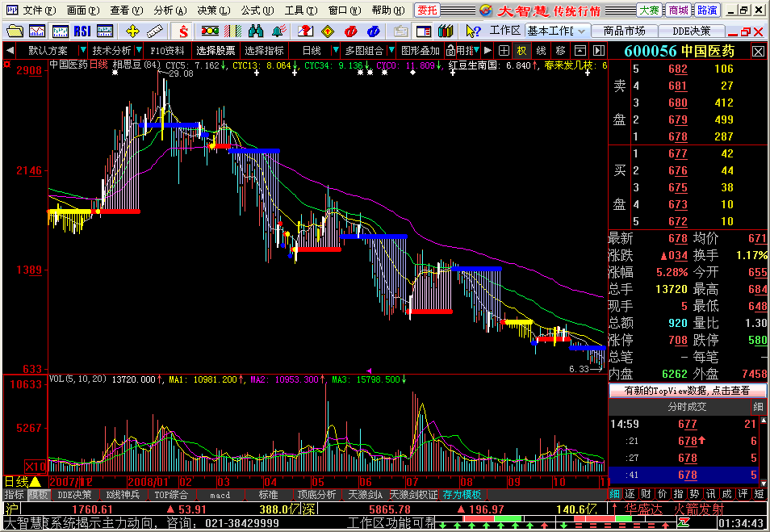Toggle the 移 move chart button
Image resolution: width=770 pixels, height=532 pixels.
click(560, 51)
